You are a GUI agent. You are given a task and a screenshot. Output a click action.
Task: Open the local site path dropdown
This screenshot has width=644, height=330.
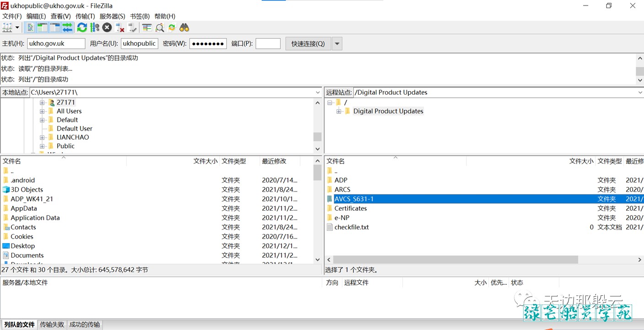pos(318,92)
